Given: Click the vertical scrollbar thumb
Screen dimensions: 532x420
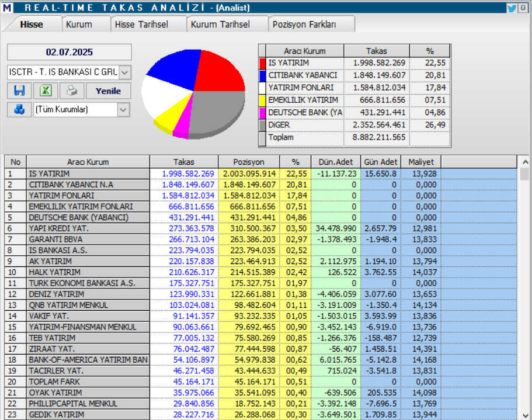Looking at the screenshot, I should [524, 174].
